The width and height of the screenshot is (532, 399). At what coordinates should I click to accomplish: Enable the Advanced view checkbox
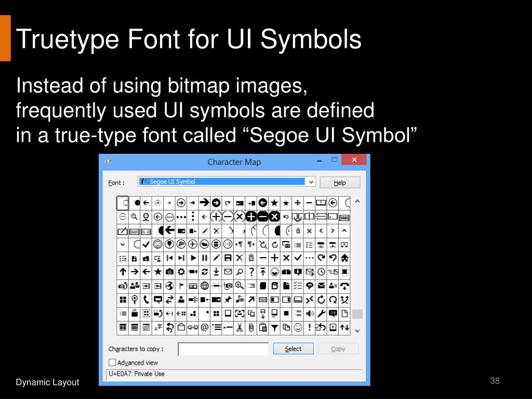click(112, 362)
